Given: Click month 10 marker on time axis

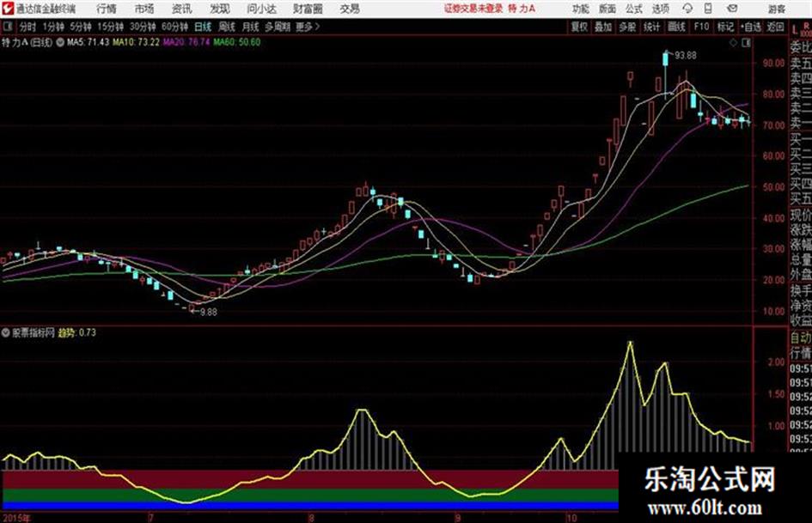Looking at the screenshot, I should coord(571,517).
